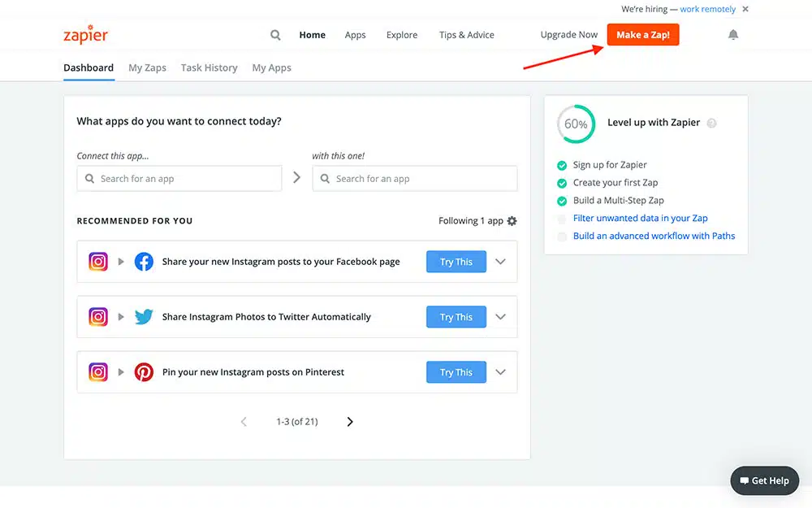Click the help question mark beside Level up

coord(711,124)
